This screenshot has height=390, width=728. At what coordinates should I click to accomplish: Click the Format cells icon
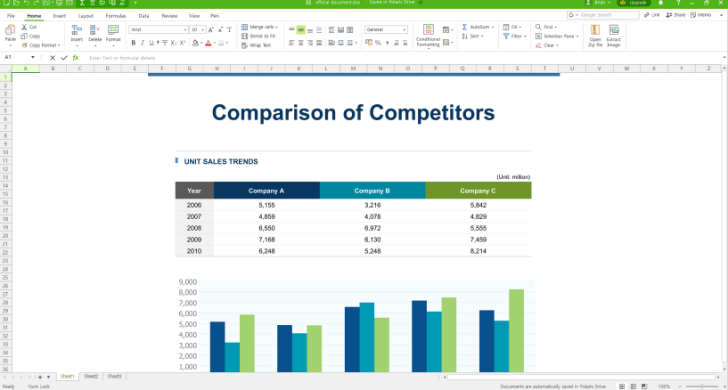coord(113,30)
